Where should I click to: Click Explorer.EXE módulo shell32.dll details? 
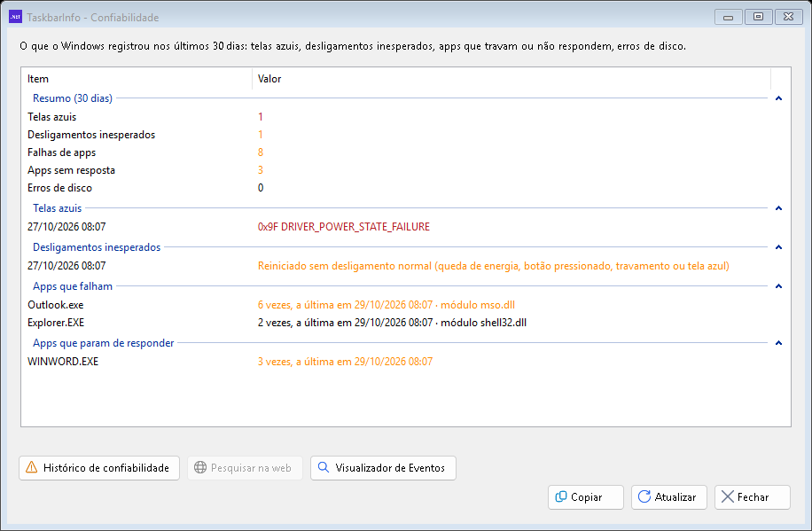tap(392, 322)
